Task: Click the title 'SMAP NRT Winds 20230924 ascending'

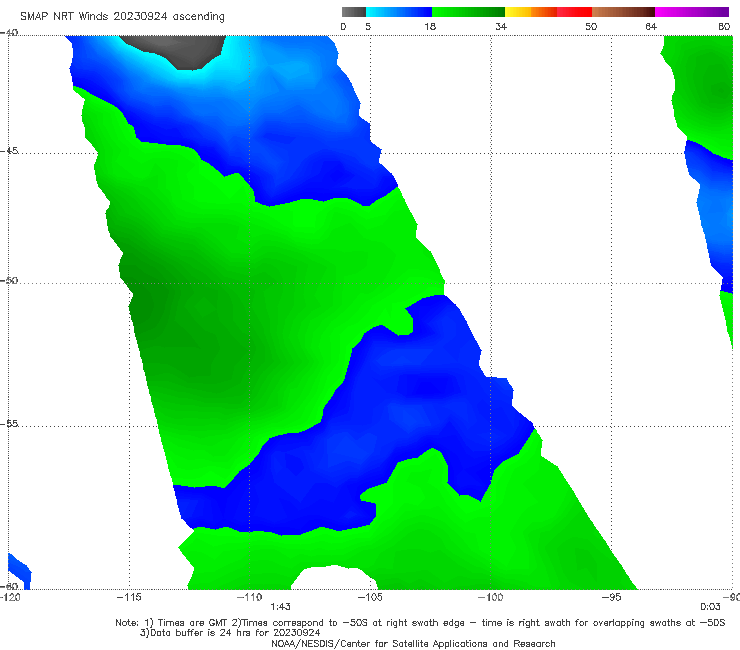Action: (122, 16)
